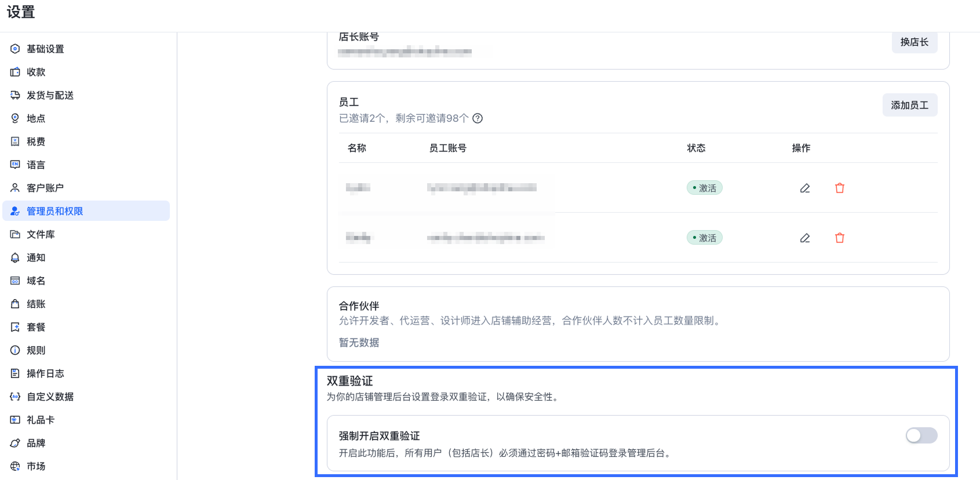Go to 通知 settings
This screenshot has height=480, width=980.
[86, 257]
